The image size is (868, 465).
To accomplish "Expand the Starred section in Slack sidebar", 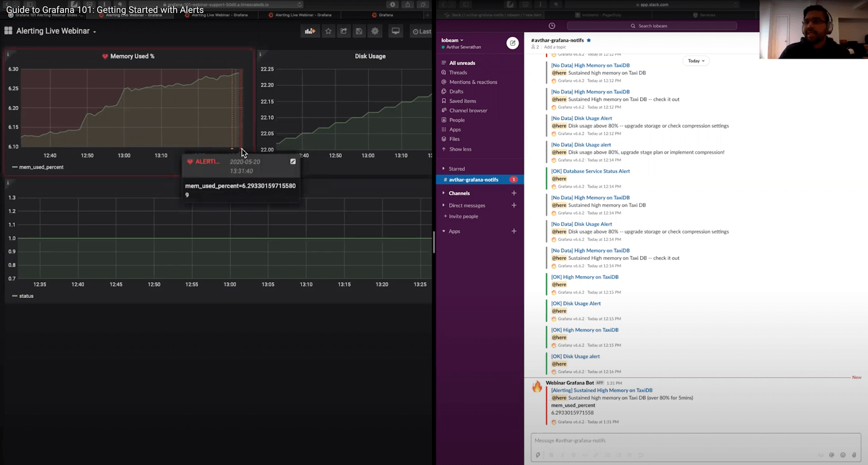I will (x=456, y=169).
